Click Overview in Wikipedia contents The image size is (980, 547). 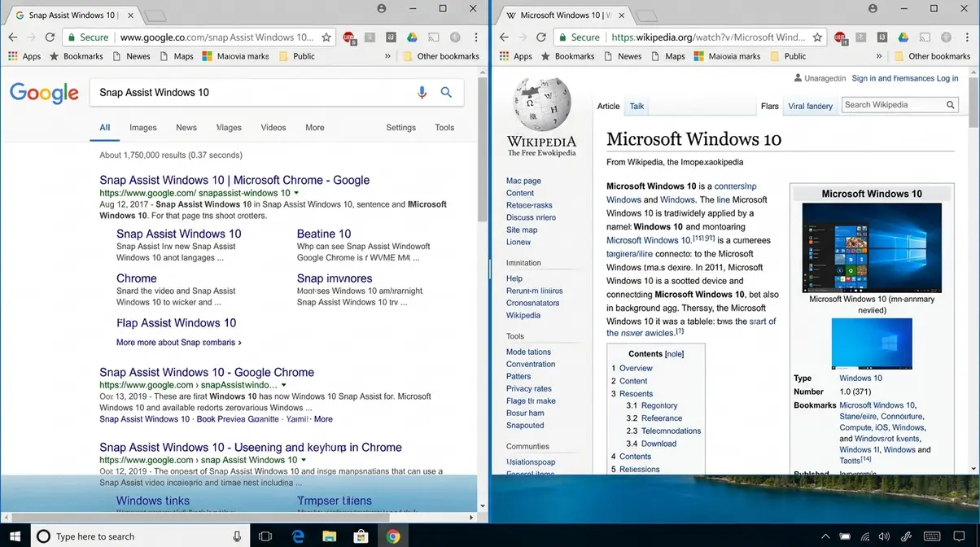click(636, 368)
